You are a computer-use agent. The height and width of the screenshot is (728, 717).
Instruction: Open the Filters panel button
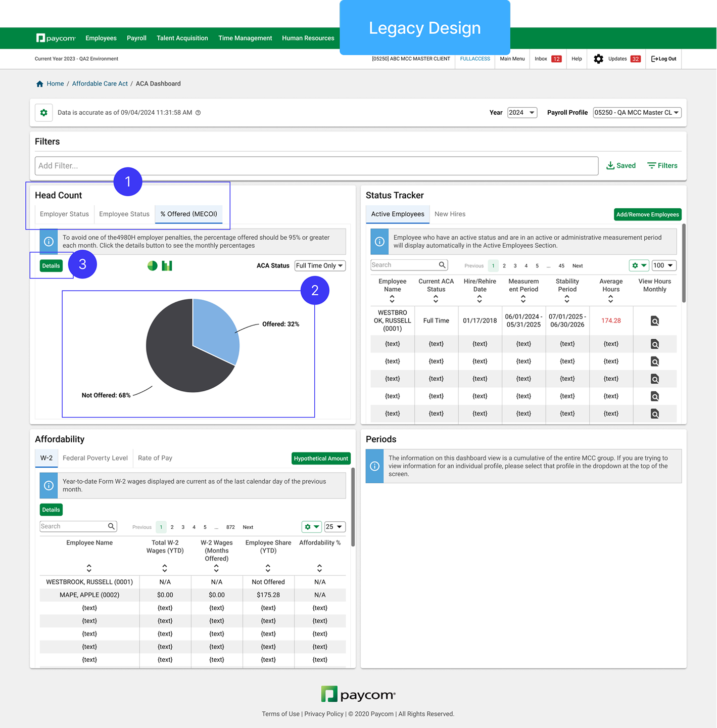(x=662, y=166)
